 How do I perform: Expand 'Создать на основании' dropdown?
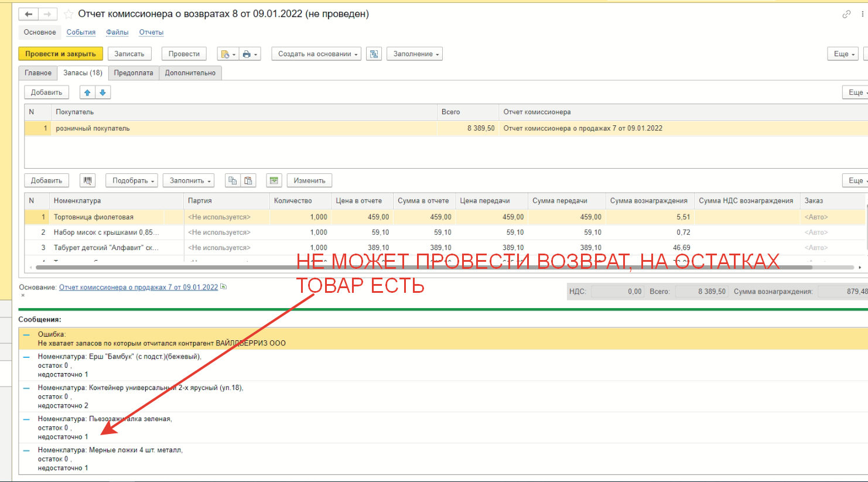pos(316,54)
